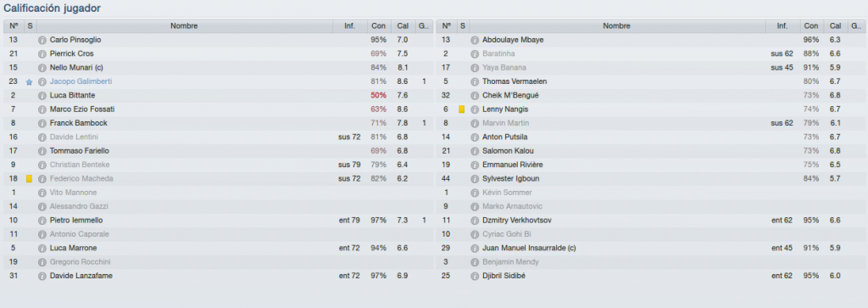Open info icon beside Salomon Kalou
The width and height of the screenshot is (868, 308).
475,151
